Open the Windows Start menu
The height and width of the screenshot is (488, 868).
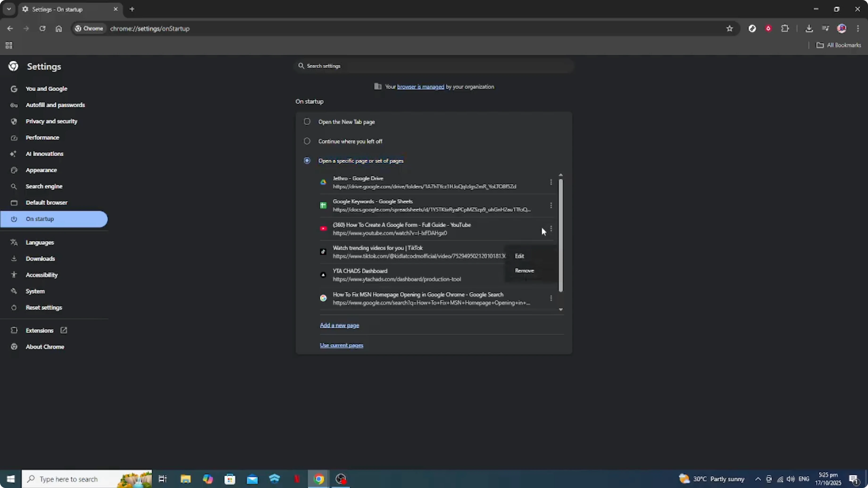click(11, 479)
